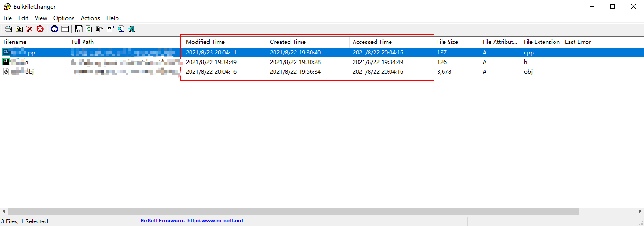Select the row with extension h
This screenshot has height=226, width=644.
pyautogui.click(x=322, y=62)
